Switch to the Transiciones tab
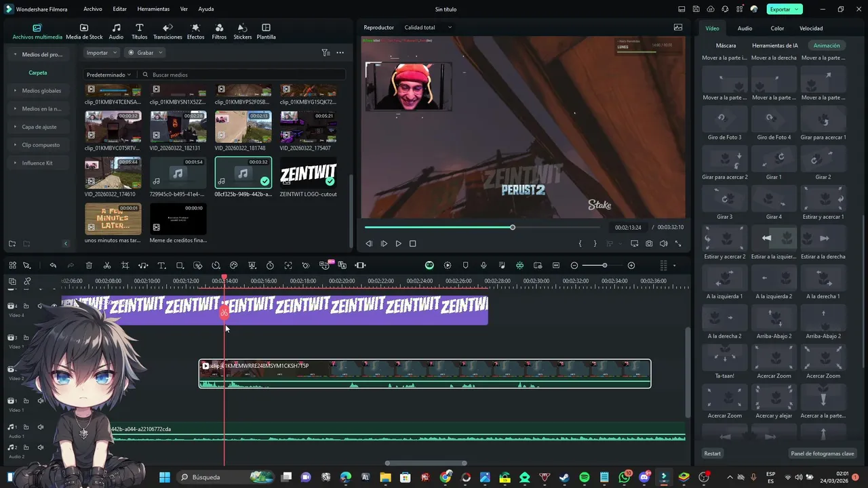 click(x=167, y=32)
